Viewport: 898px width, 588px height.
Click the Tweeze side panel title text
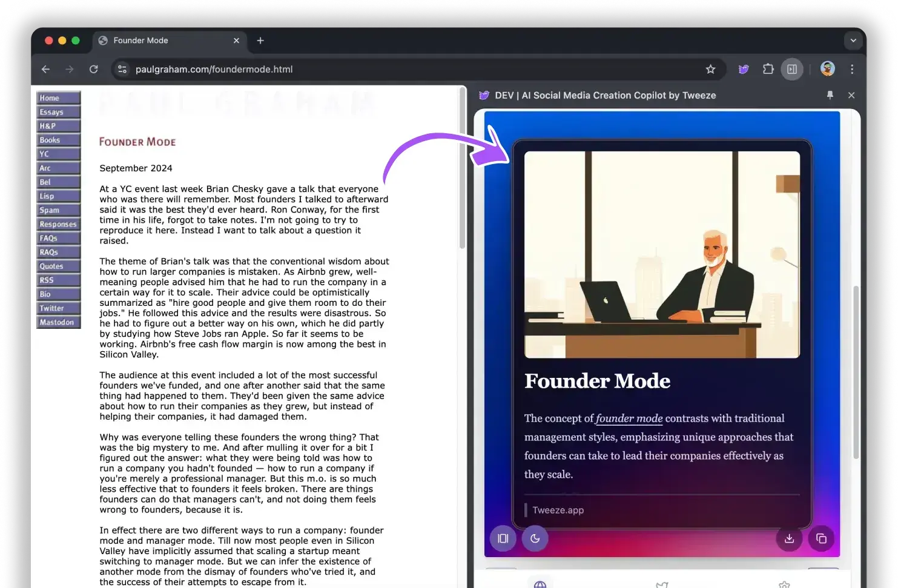pyautogui.click(x=605, y=95)
